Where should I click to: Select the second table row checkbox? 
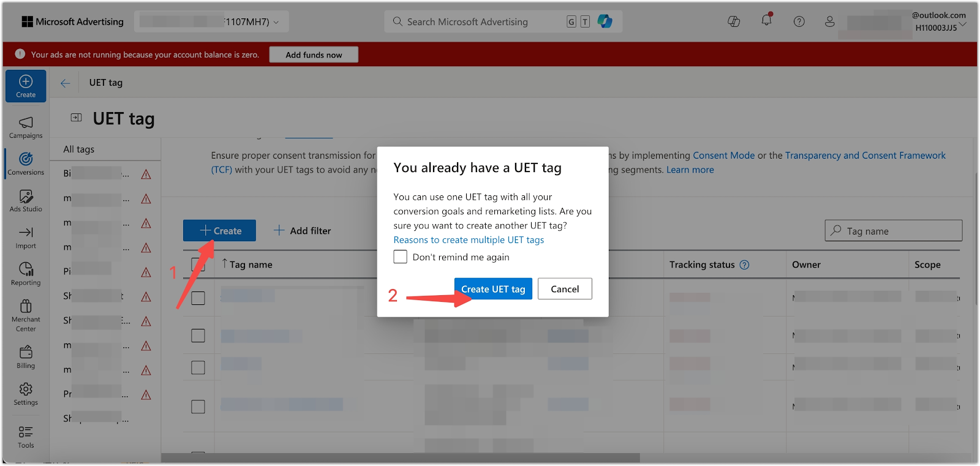click(x=198, y=336)
